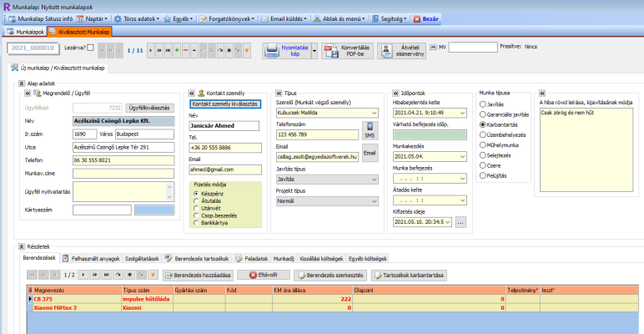Image resolution: width=644 pixels, height=334 pixels.
Task: Open Naptár calendar toolbar menu
Action: [93, 19]
